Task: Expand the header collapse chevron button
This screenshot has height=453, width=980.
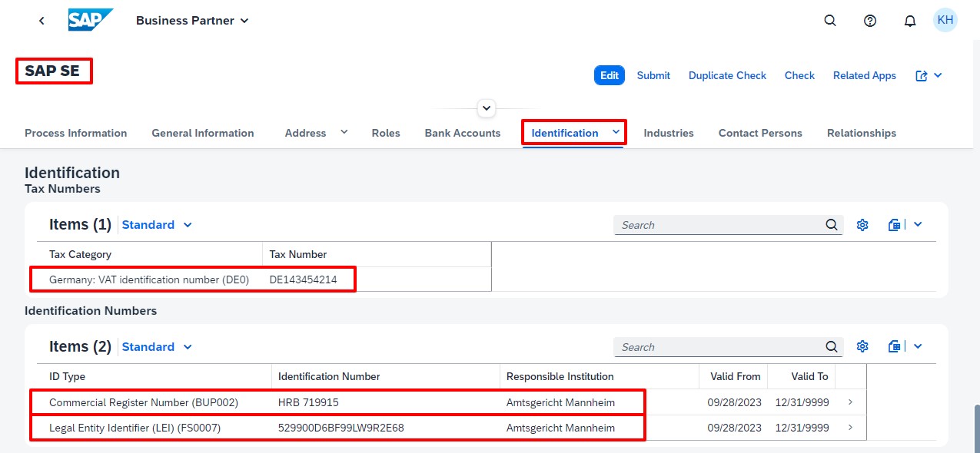Action: pyautogui.click(x=487, y=108)
